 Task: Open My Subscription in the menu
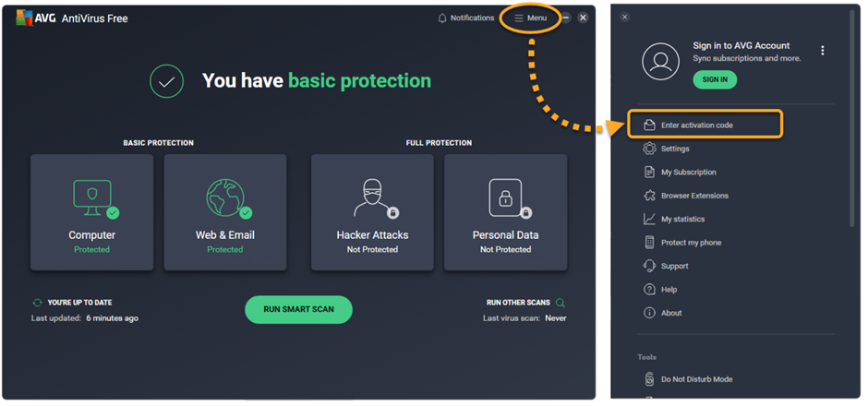click(x=688, y=173)
